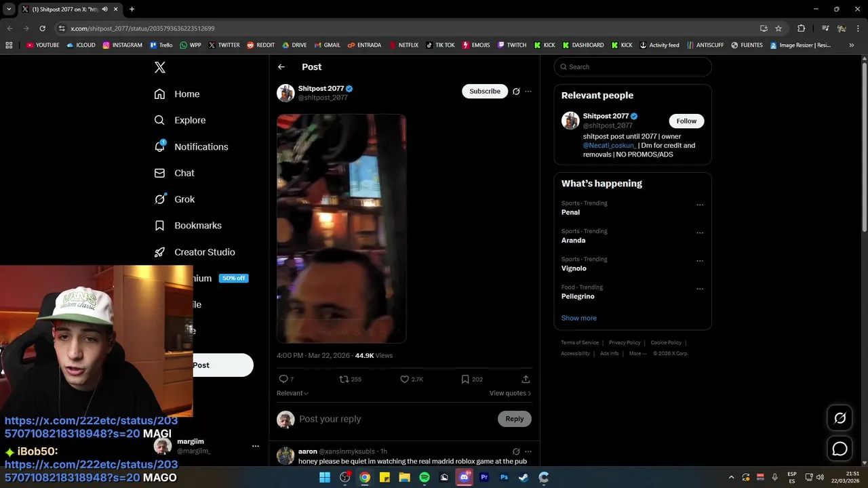Bookmark this page with the star icon
The height and width of the screenshot is (488, 868).
click(778, 28)
